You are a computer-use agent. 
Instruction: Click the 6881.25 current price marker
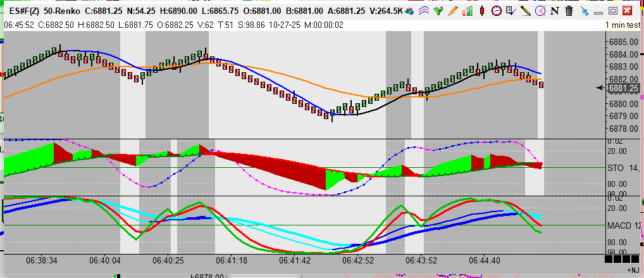pos(620,89)
